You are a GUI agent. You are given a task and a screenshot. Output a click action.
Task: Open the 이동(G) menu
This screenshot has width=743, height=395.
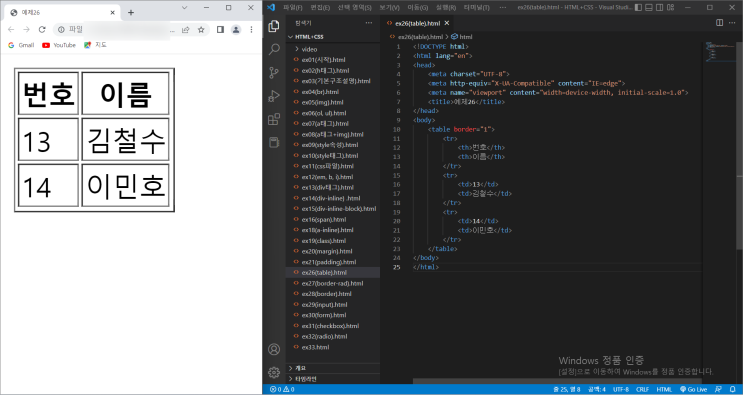coord(417,7)
